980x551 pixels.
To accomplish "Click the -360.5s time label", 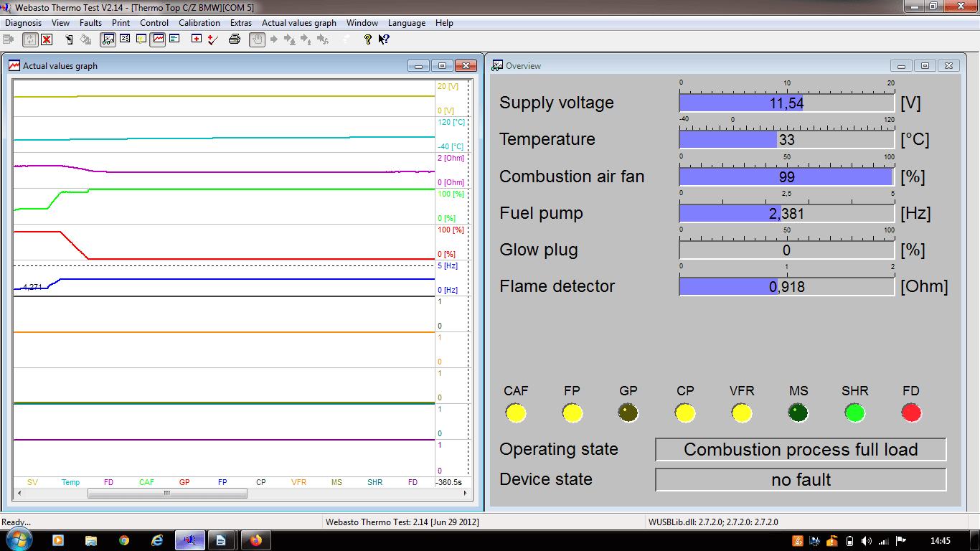I will pyautogui.click(x=449, y=482).
